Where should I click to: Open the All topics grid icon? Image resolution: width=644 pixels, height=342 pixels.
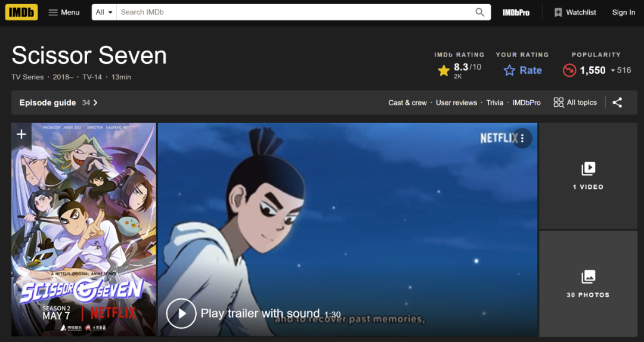[x=559, y=102]
